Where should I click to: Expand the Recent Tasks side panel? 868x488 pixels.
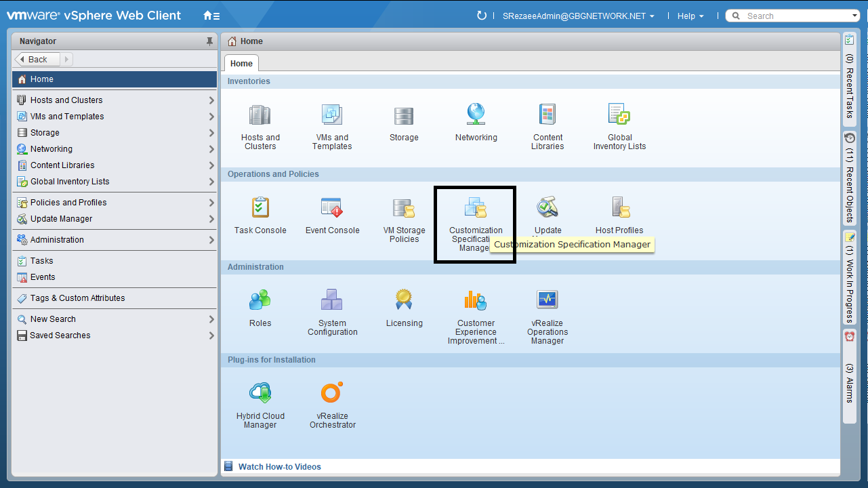[x=850, y=78]
